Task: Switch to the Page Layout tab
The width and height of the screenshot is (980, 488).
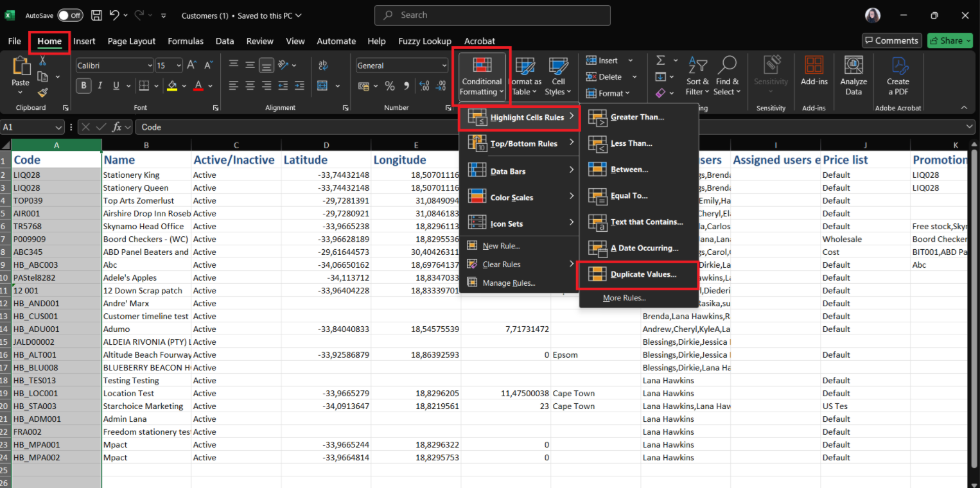Action: [131, 41]
